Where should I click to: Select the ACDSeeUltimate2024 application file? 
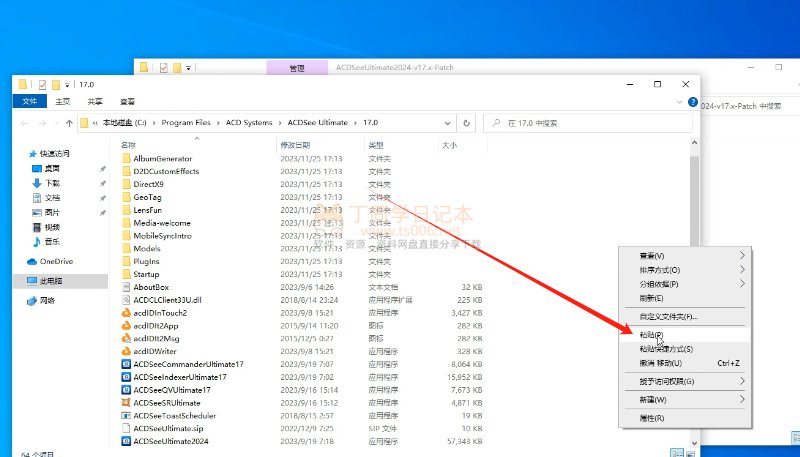tap(170, 441)
